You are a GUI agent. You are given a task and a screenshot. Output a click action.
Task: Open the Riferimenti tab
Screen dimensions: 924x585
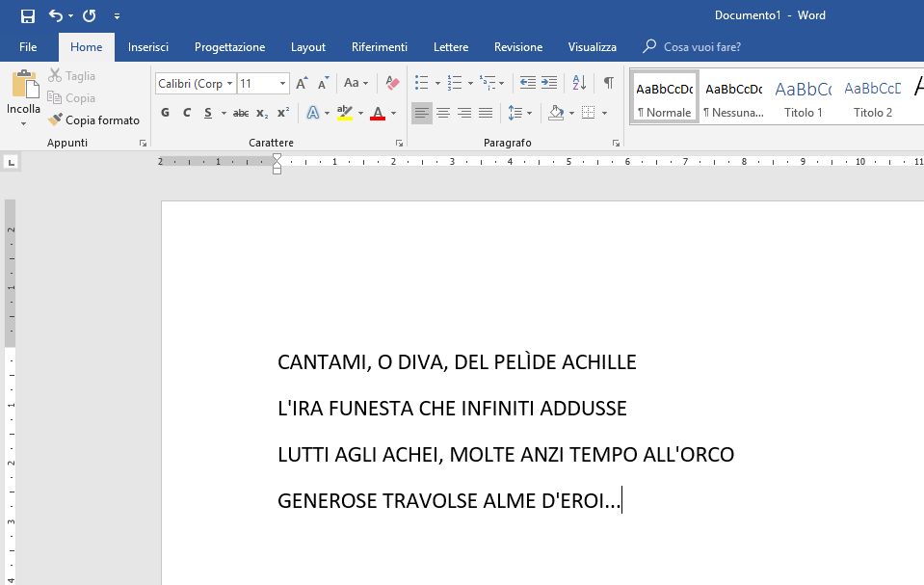379,47
